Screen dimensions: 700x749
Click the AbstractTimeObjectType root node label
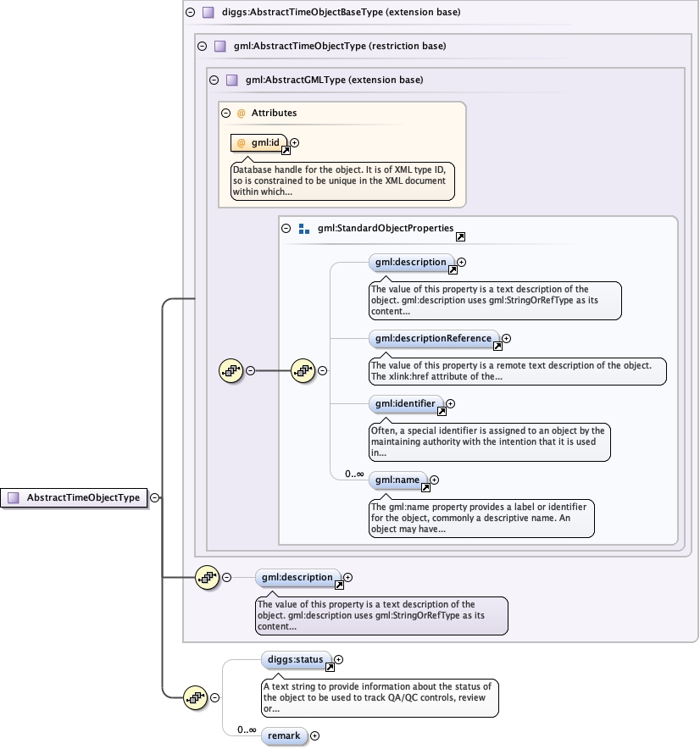click(83, 498)
